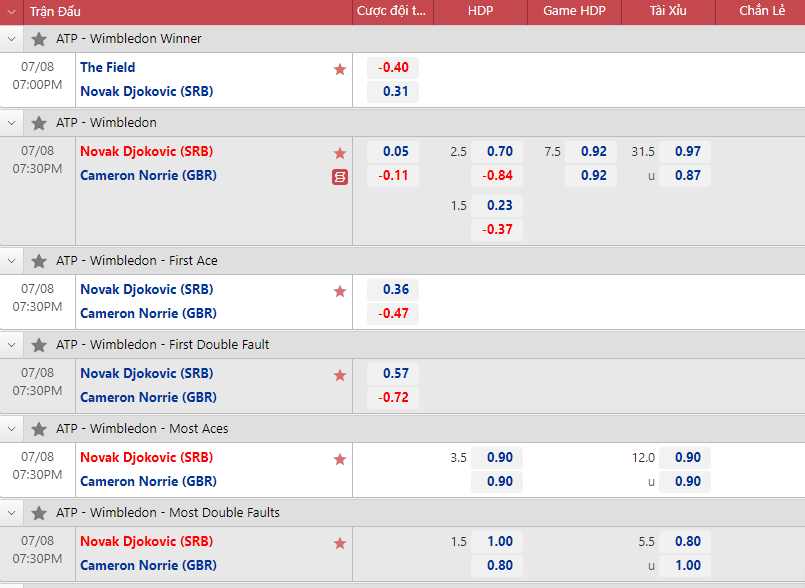Click the Trận Đấu column header
The height and width of the screenshot is (588, 805).
click(55, 11)
